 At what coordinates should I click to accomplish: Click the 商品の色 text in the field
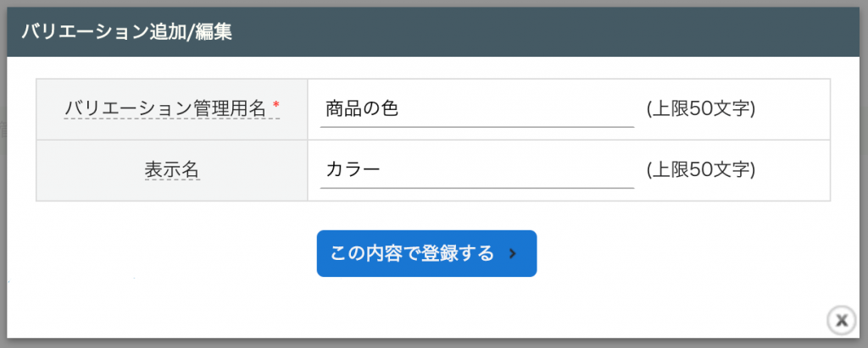[361, 109]
